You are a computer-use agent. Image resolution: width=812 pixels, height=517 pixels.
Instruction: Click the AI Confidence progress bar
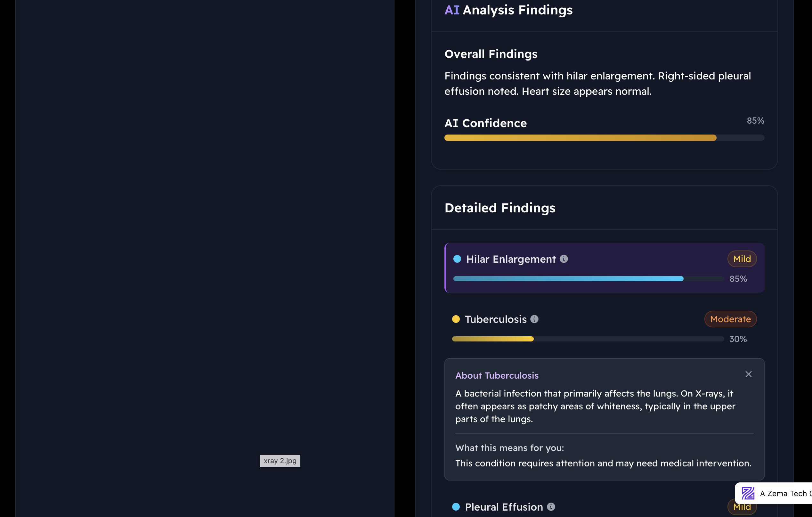[604, 138]
